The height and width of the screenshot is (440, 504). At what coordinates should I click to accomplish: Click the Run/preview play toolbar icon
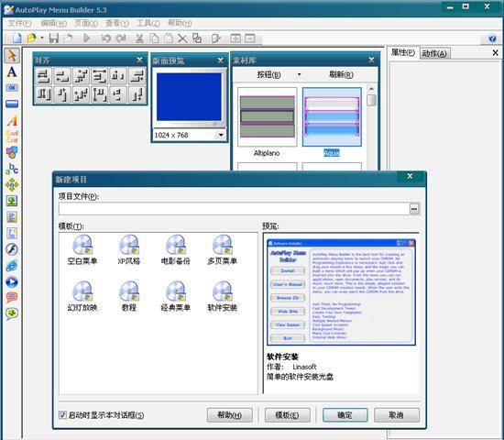[86, 38]
